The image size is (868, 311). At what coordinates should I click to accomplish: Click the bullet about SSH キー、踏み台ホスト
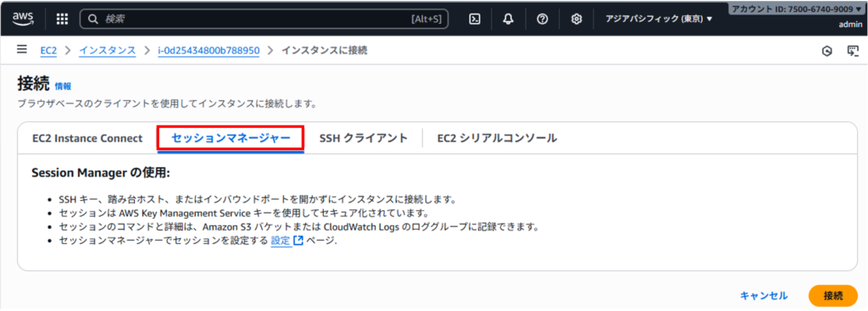click(258, 199)
